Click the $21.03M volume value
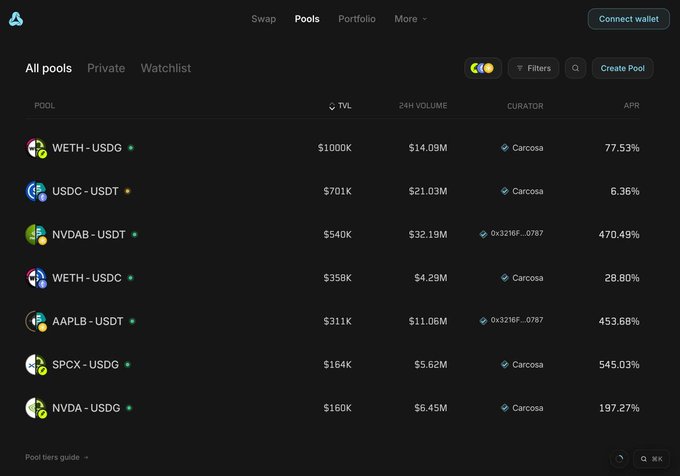The image size is (680, 476). click(x=428, y=191)
